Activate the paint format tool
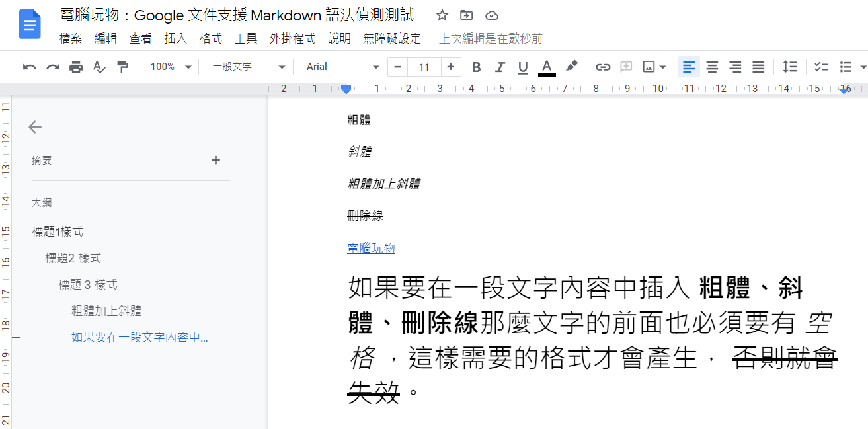The width and height of the screenshot is (868, 429). [122, 67]
